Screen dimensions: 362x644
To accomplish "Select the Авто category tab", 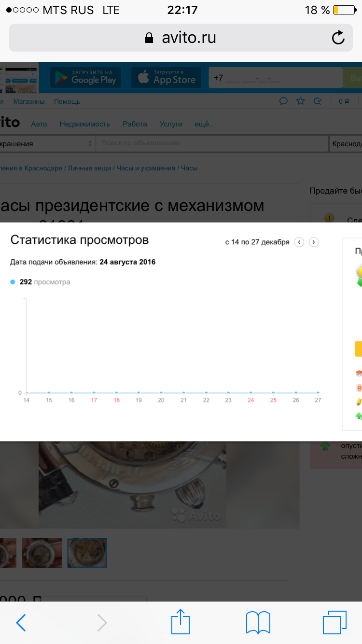I will coord(39,124).
